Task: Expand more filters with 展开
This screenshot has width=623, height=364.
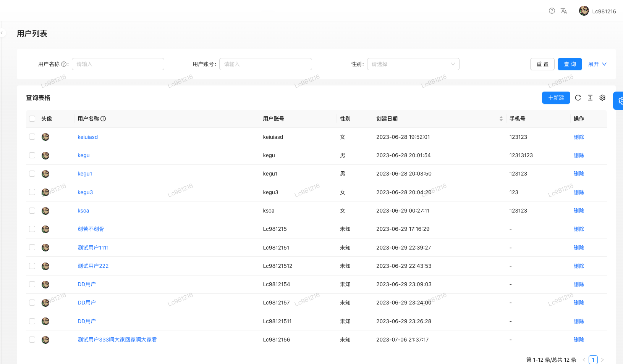Action: (x=597, y=64)
